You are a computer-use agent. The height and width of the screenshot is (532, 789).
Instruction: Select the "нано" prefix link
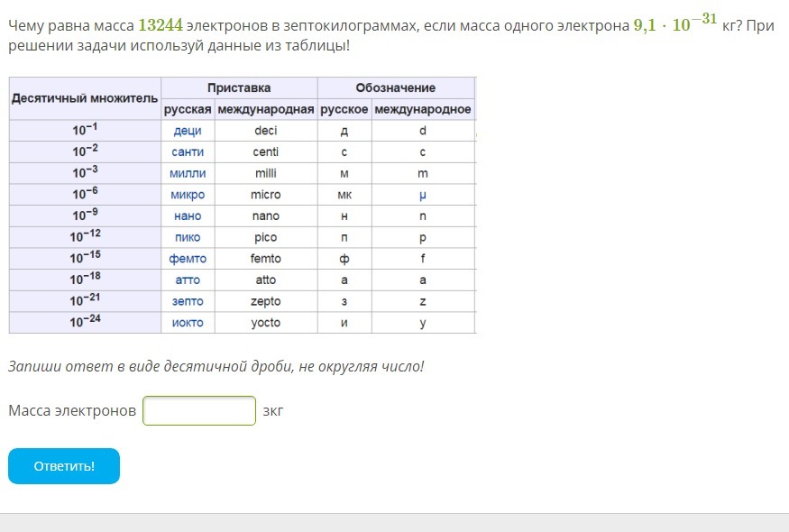coord(188,216)
